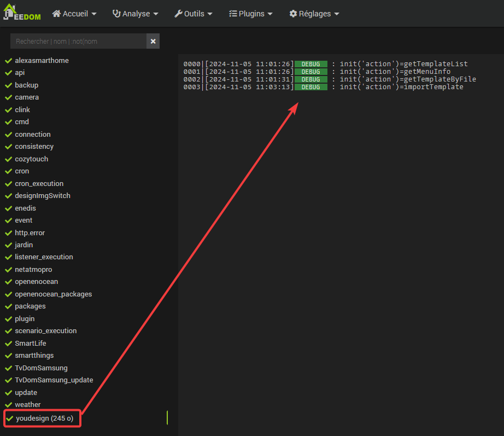Open the Plugins menu
This screenshot has height=436, width=504.
251,14
